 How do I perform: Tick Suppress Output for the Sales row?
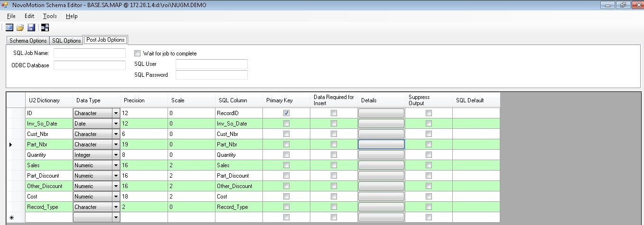429,165
